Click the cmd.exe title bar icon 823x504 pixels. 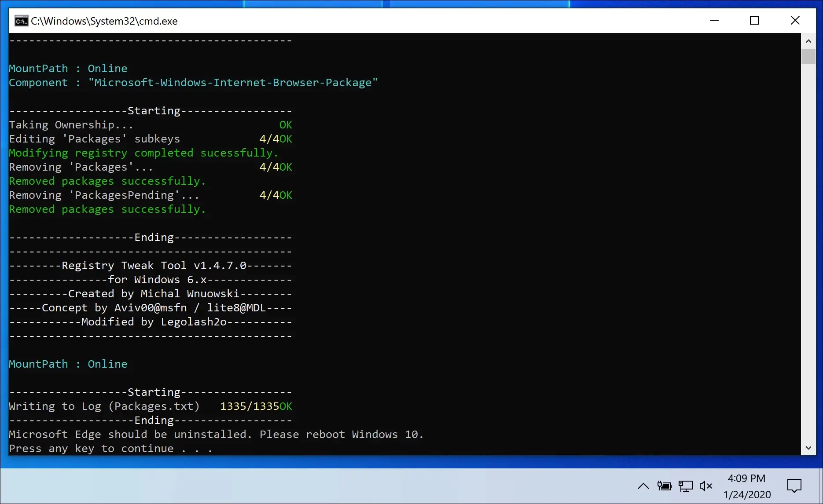(x=21, y=21)
